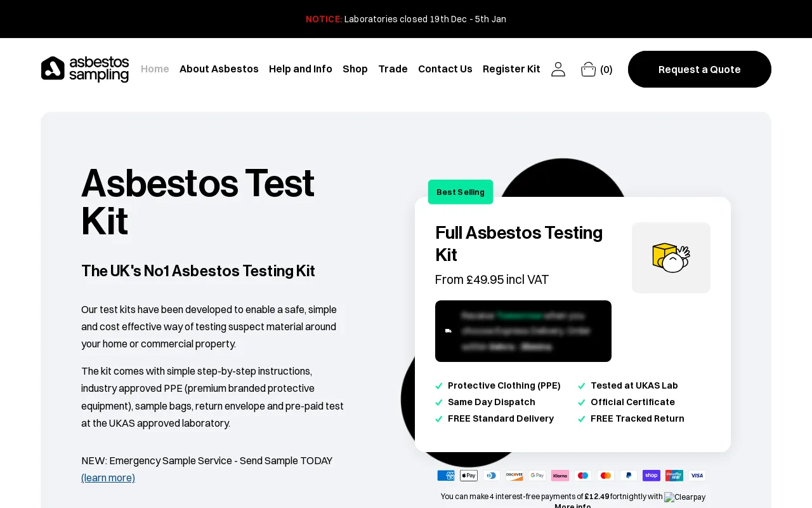
Task: Open the Shop menu item
Action: click(355, 69)
